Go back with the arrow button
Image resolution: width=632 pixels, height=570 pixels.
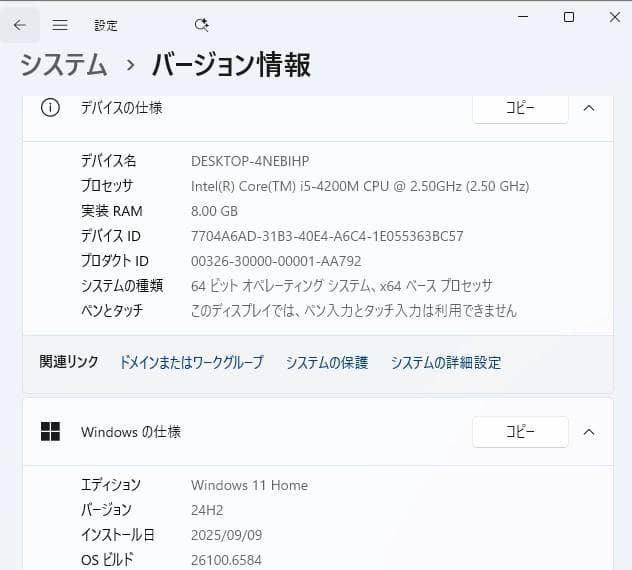pos(19,25)
